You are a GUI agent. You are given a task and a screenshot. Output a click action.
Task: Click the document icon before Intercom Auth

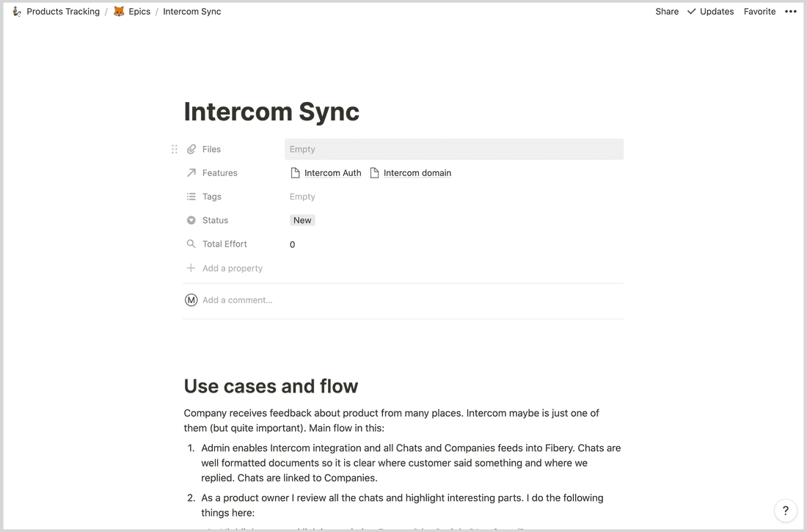coord(294,172)
